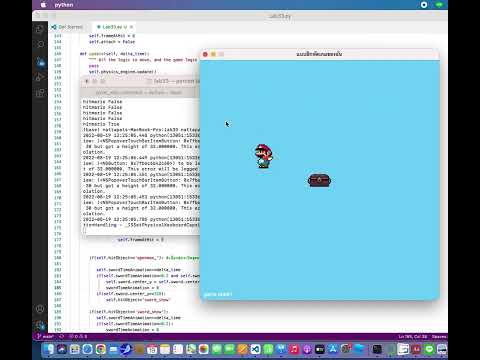Switch to the Get Started tab
This screenshot has width=480, height=360.
(x=67, y=27)
